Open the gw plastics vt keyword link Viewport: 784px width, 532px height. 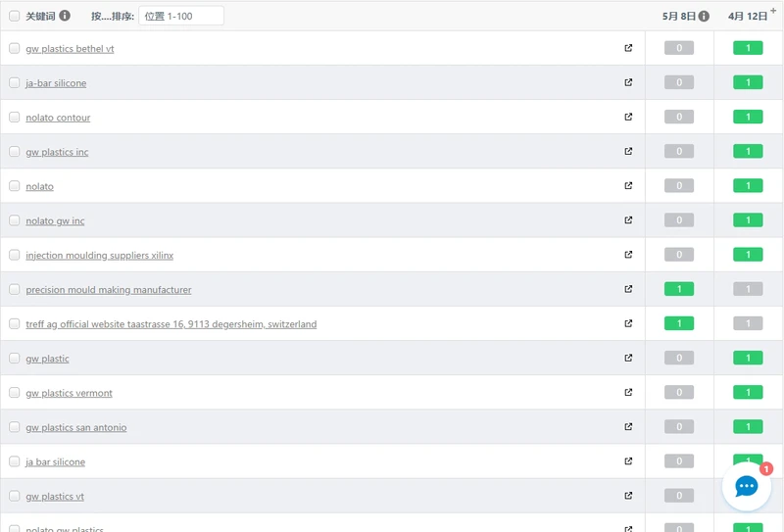(x=55, y=497)
